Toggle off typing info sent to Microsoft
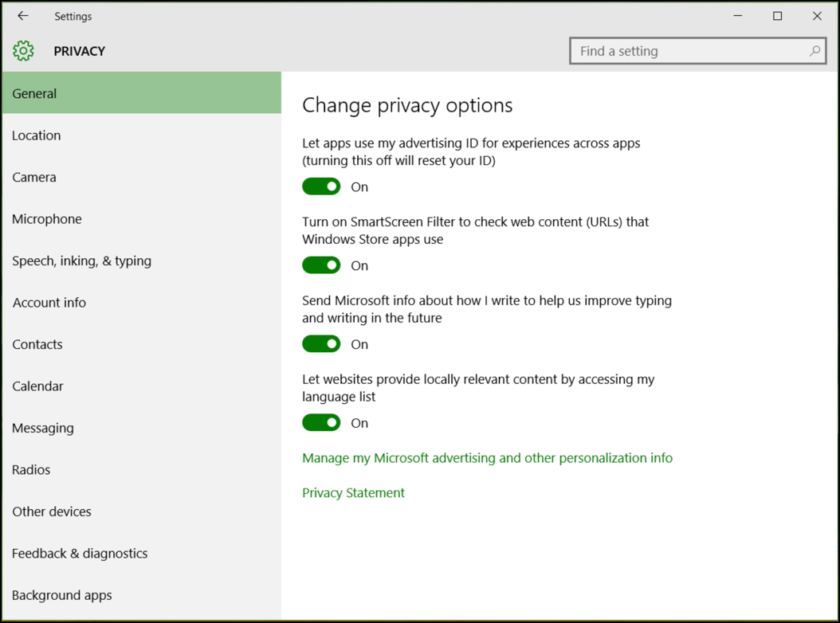 pyautogui.click(x=321, y=343)
